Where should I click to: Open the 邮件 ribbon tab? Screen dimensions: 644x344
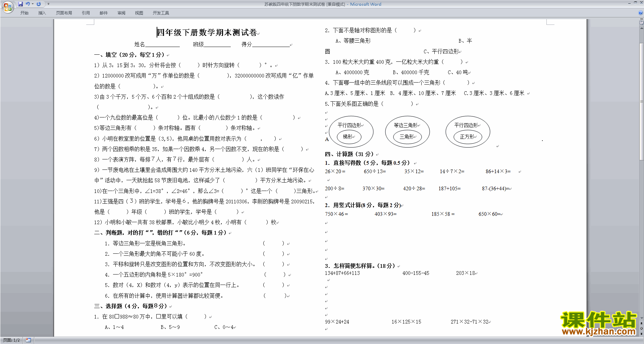click(x=104, y=13)
